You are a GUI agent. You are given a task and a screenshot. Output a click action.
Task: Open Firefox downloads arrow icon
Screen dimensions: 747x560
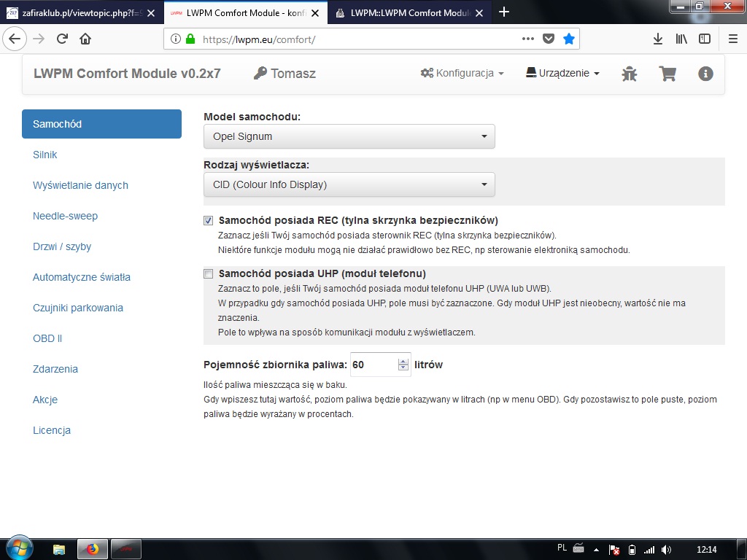click(657, 39)
